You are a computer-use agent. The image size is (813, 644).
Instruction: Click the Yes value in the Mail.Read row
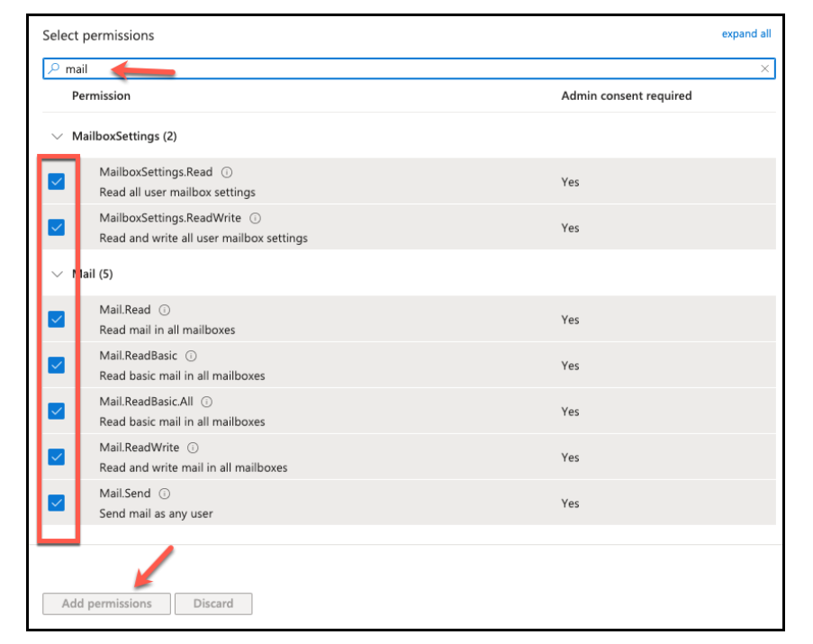coord(570,320)
